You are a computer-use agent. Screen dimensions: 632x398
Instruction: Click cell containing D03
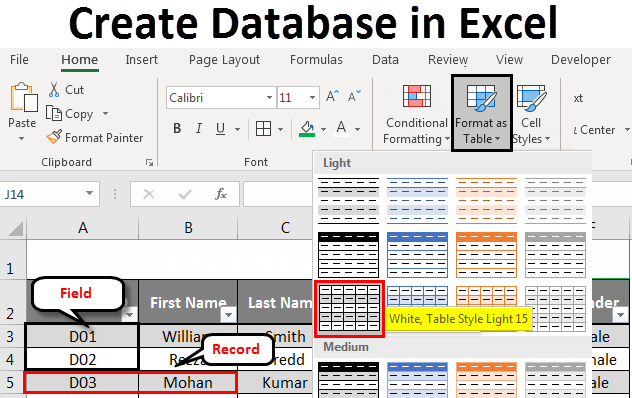click(x=82, y=383)
